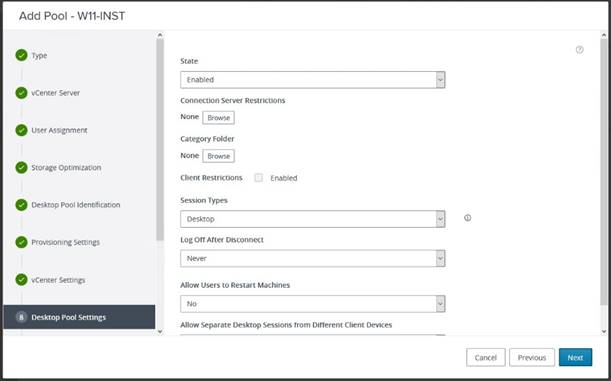Screen dimensions: 611x381
Task: Click the green checkmark beside Provisioning Settings
Action: click(21, 242)
